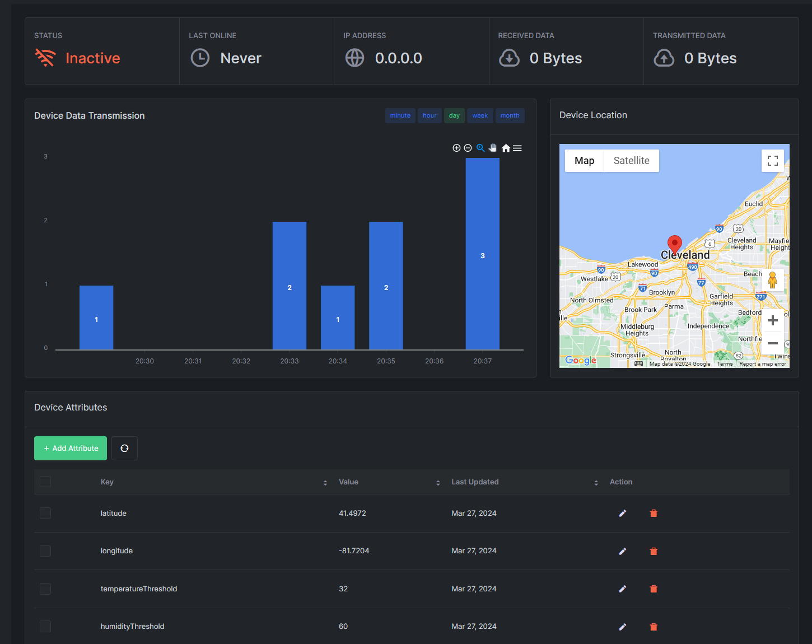This screenshot has height=644, width=812.
Task: Check the latitude row checkbox
Action: coord(45,513)
